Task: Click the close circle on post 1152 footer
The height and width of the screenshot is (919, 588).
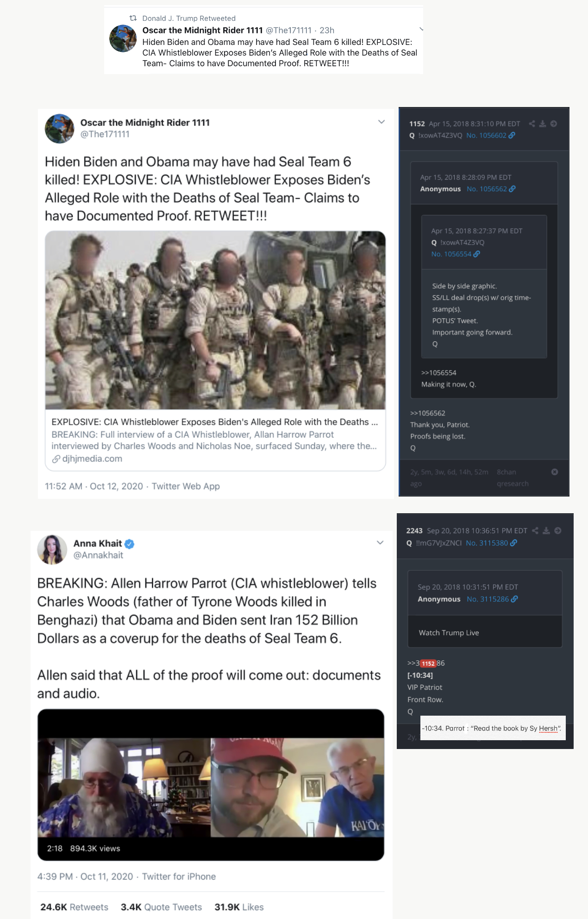Action: click(x=555, y=472)
